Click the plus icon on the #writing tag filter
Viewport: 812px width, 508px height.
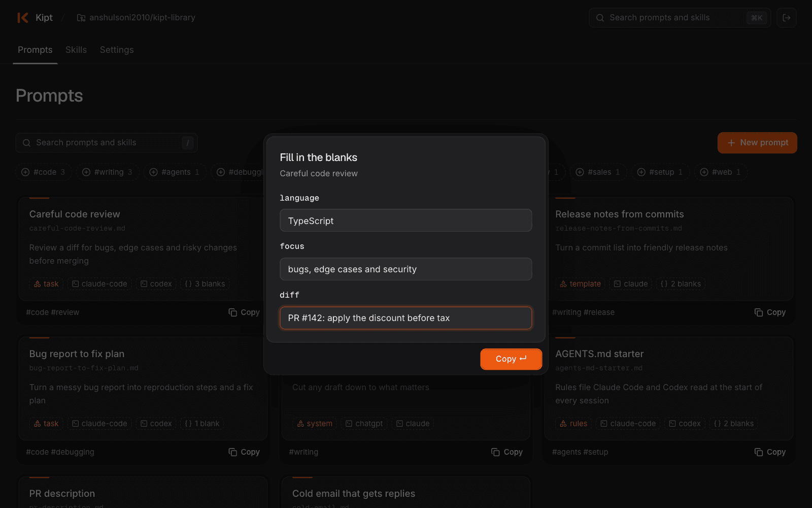86,172
